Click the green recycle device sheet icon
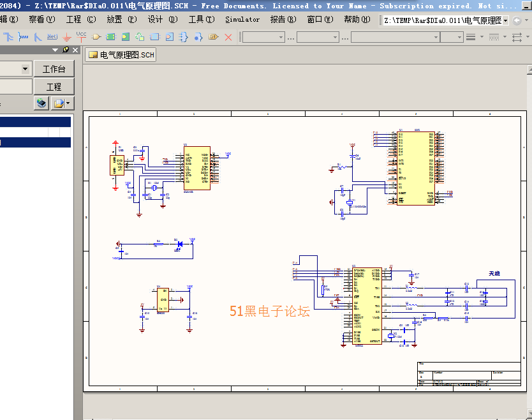This screenshot has height=420, width=532. point(140,37)
